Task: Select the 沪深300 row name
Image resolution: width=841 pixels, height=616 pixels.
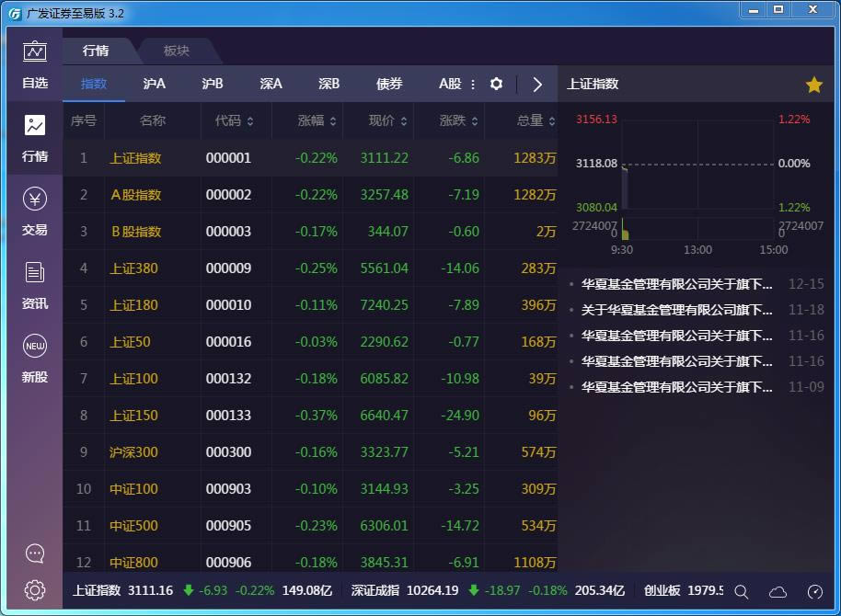Action: pos(133,452)
